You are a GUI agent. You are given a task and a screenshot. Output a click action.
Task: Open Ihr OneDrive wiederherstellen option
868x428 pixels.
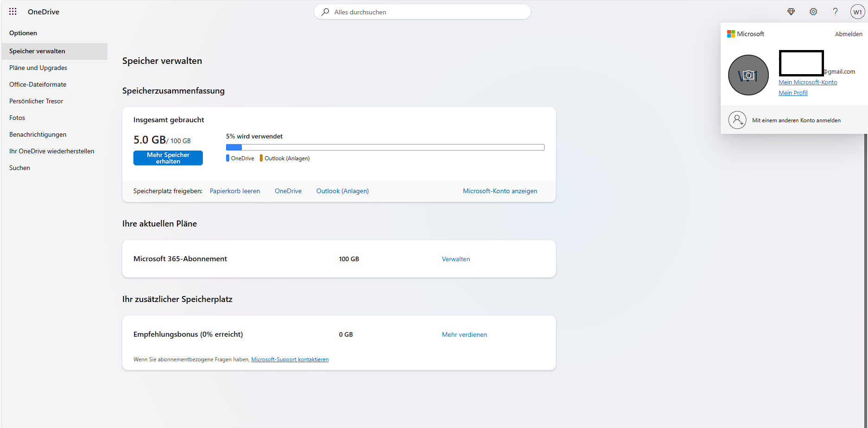click(51, 151)
